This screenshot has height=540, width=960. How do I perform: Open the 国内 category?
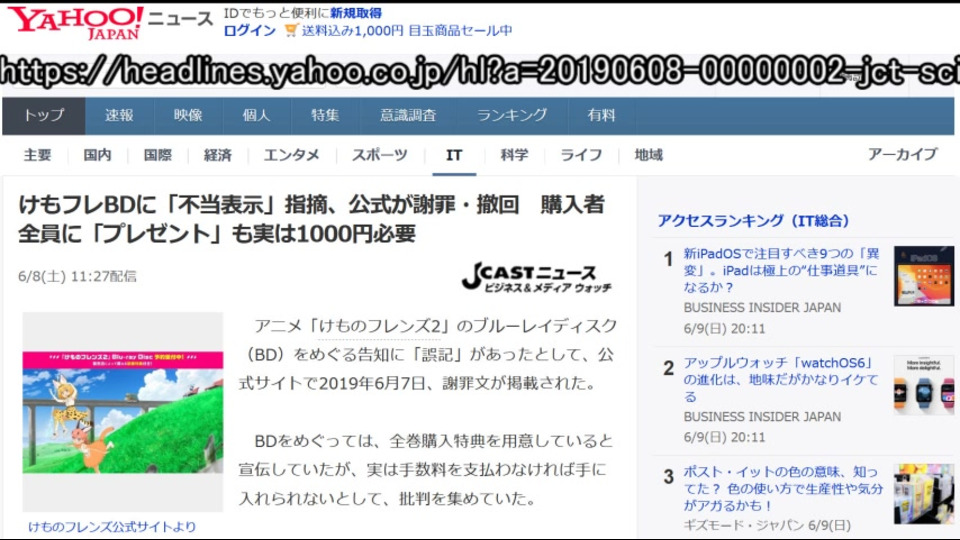(x=97, y=156)
